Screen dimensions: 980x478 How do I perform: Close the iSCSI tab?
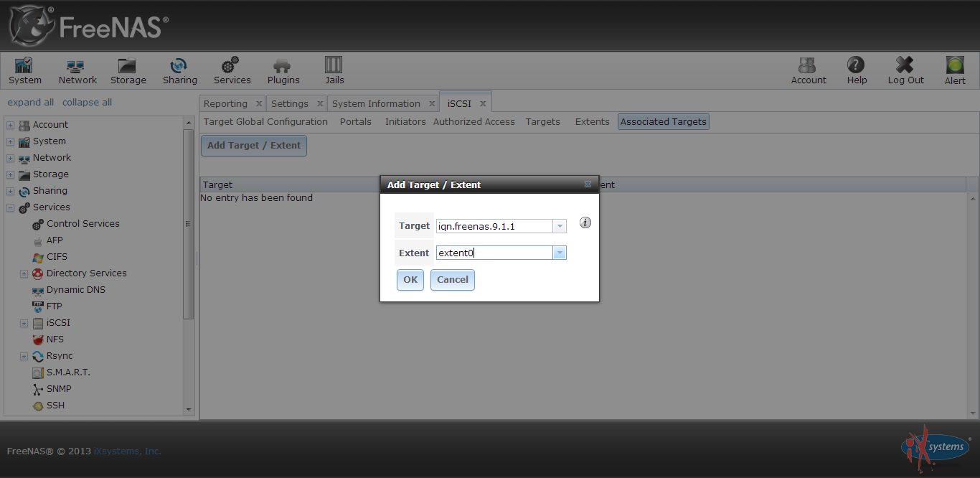483,104
